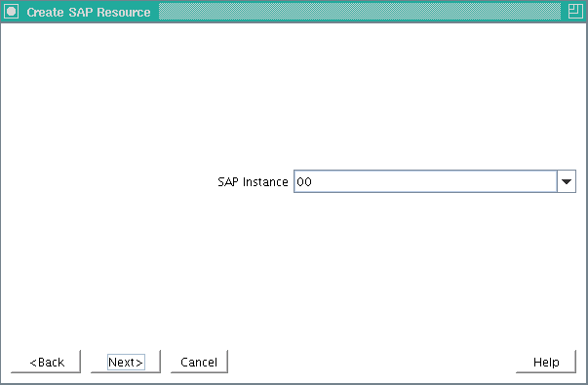588x385 pixels.
Task: Return to previous step with <Back
Action: click(x=46, y=363)
